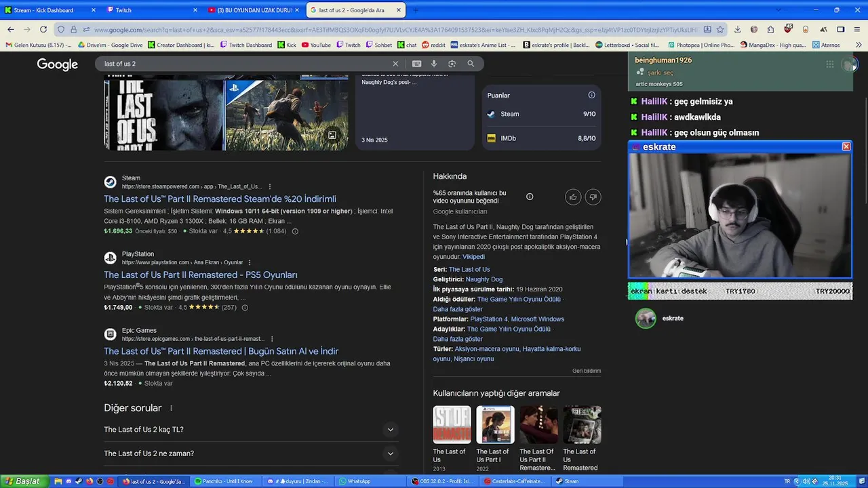Open The Last of Us Part I 2022 thumbnail

495,425
